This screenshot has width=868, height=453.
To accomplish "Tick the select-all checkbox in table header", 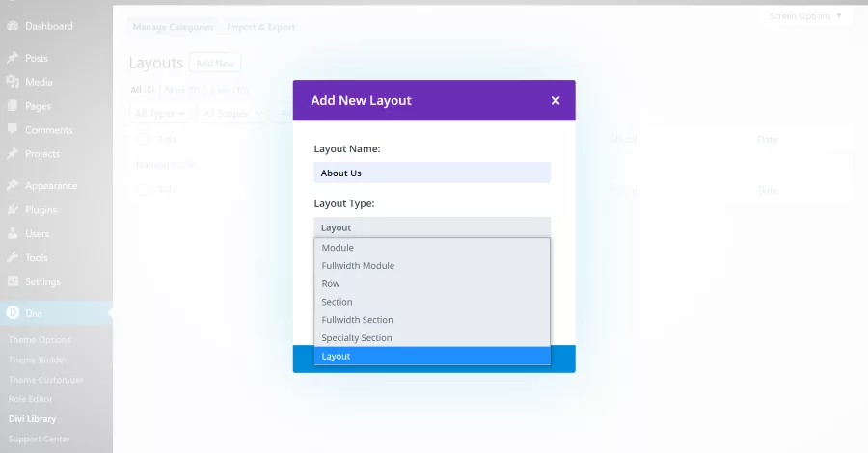I will click(143, 138).
